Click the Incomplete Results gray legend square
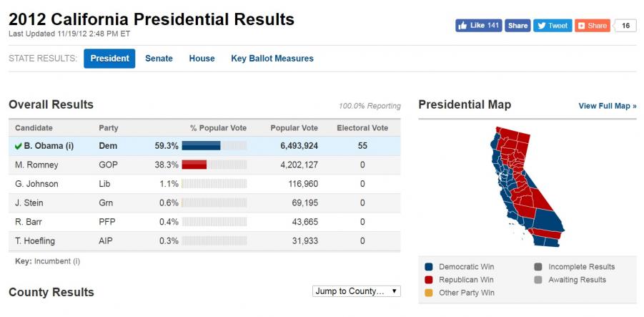Viewport: 644px width, 317px height. (538, 267)
